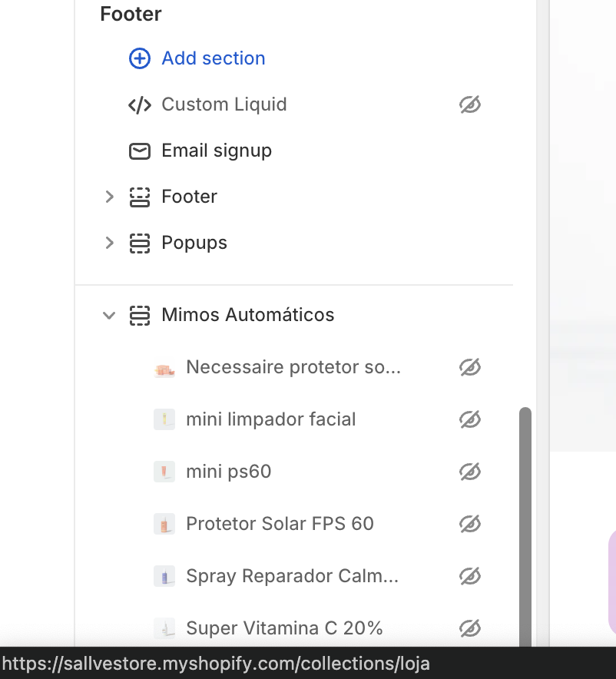Open the mini limpador facial block

(271, 419)
